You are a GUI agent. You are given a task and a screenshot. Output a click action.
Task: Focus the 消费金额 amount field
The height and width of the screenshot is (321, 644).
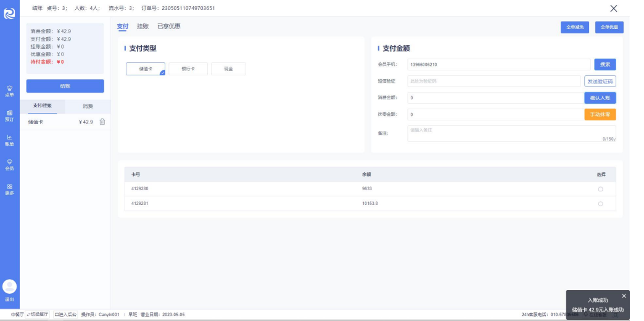(496, 98)
